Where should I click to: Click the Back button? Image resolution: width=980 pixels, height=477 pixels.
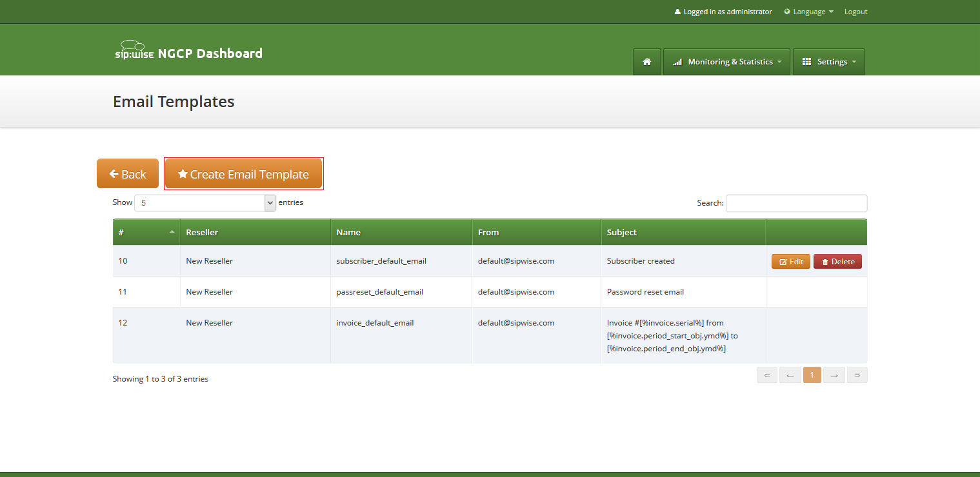[127, 173]
